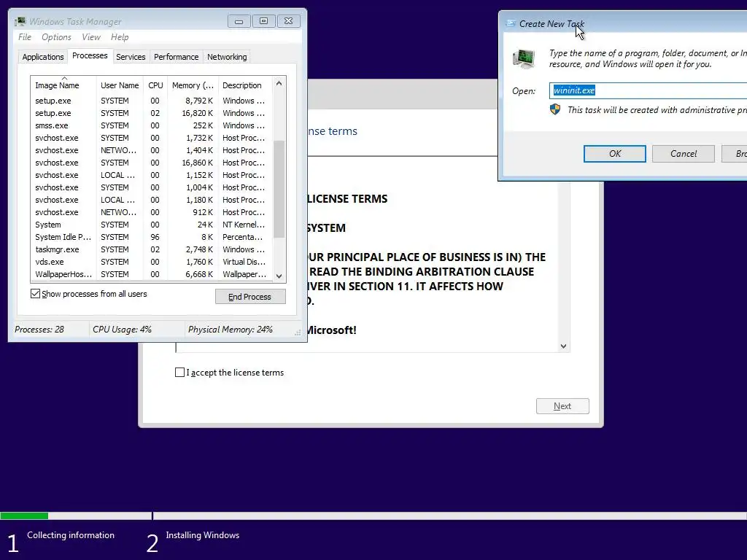Click the process list scrollbar thumb

279,189
